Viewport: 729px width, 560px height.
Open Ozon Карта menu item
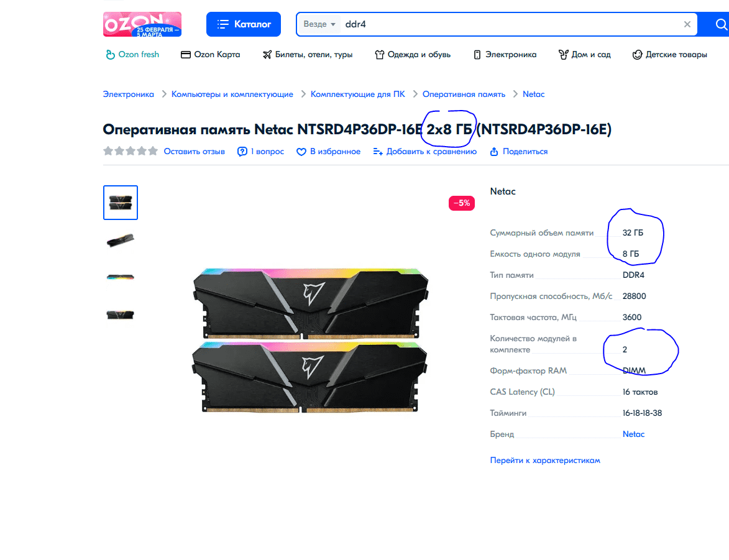coord(211,55)
